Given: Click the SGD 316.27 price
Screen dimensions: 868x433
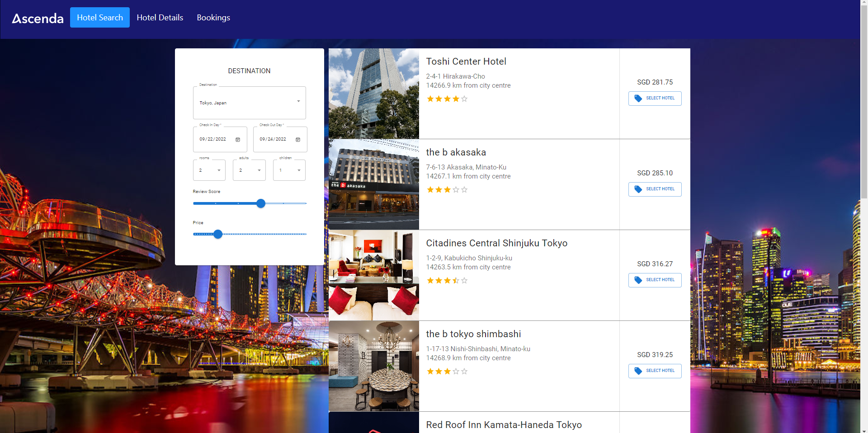Looking at the screenshot, I should 655,264.
